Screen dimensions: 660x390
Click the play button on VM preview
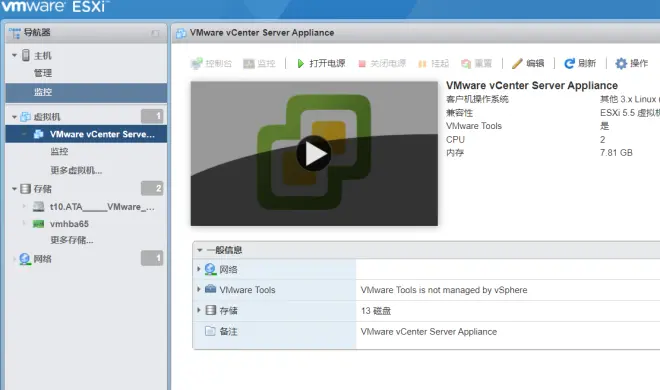[x=314, y=153]
